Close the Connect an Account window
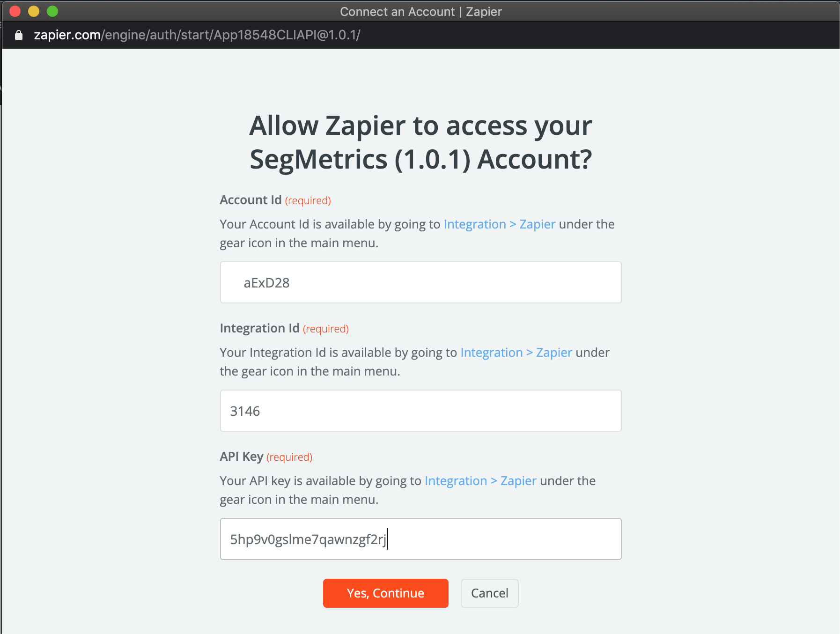The width and height of the screenshot is (840, 634). (15, 11)
